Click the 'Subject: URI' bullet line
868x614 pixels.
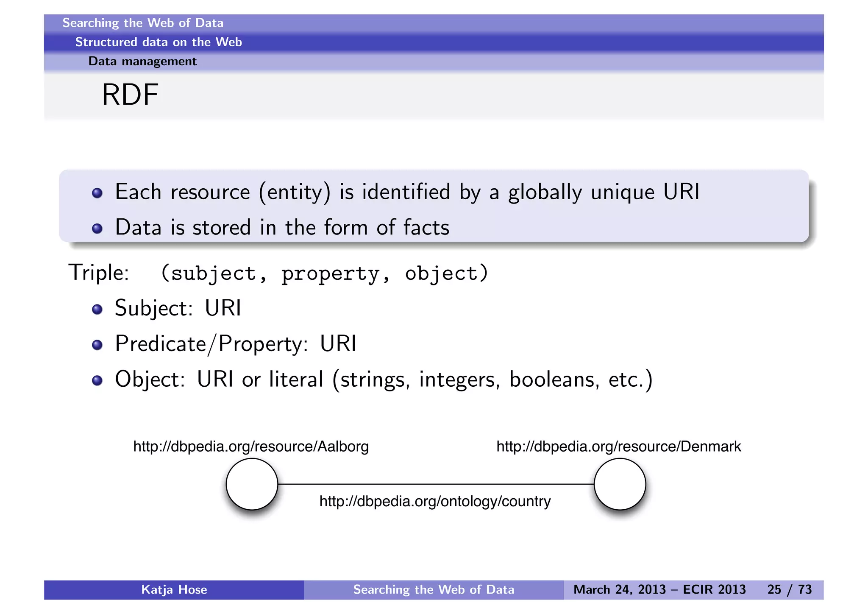(178, 308)
